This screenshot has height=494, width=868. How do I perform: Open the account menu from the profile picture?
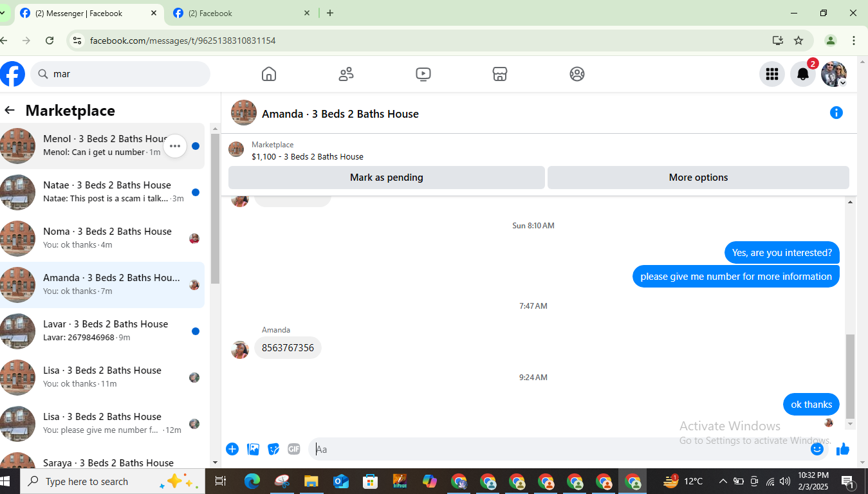[x=834, y=74]
